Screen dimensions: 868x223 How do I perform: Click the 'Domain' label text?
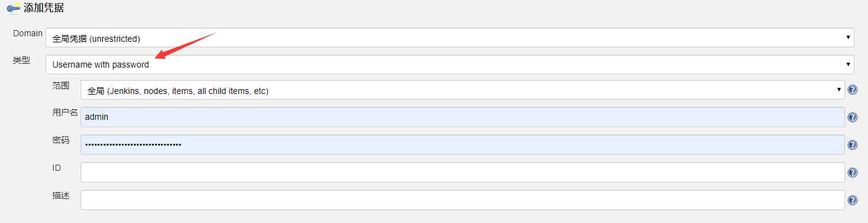click(x=28, y=33)
